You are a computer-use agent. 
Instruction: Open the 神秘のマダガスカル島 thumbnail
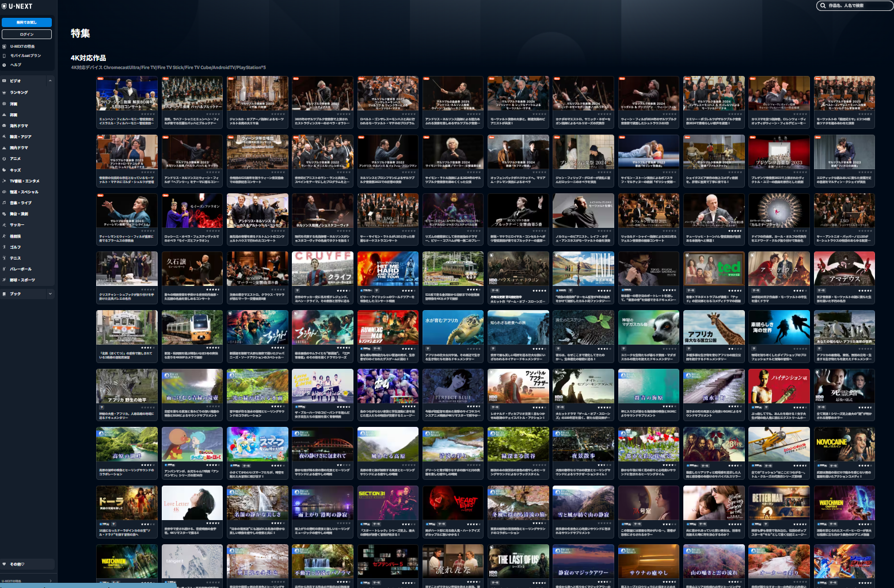tap(649, 327)
